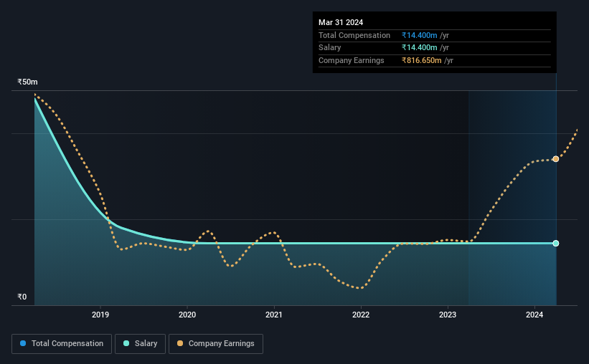Click the Salary label in tooltip
The image size is (589, 364).
[x=330, y=48]
